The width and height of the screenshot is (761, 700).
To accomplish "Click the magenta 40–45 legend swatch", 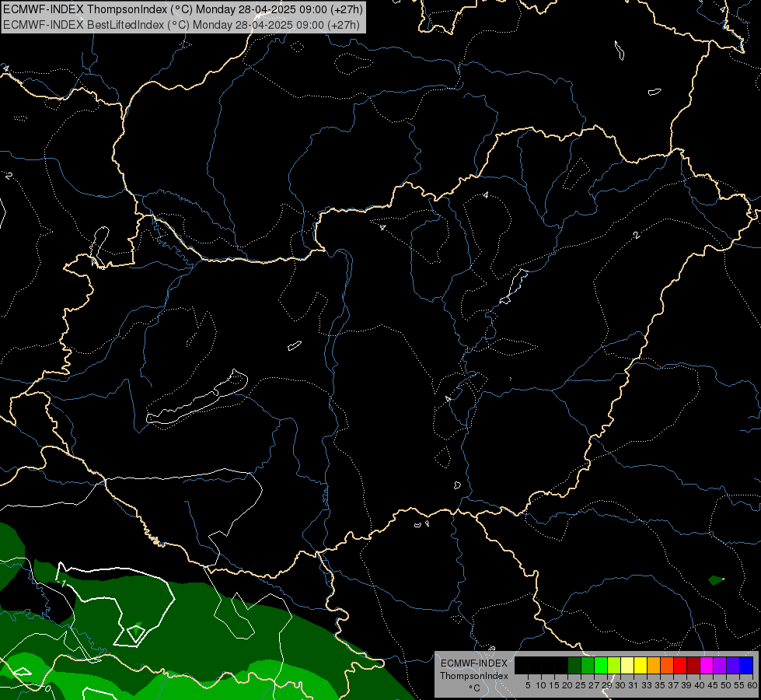I will coord(707,665).
